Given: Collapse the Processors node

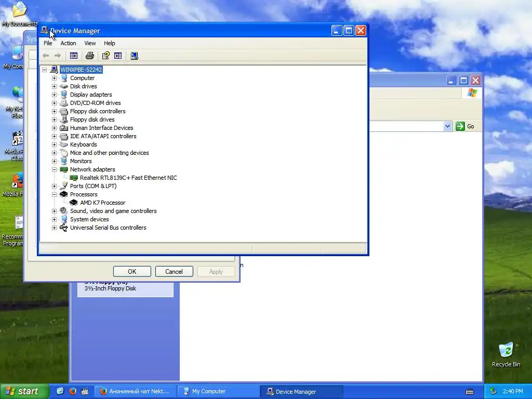Looking at the screenshot, I should pos(54,194).
